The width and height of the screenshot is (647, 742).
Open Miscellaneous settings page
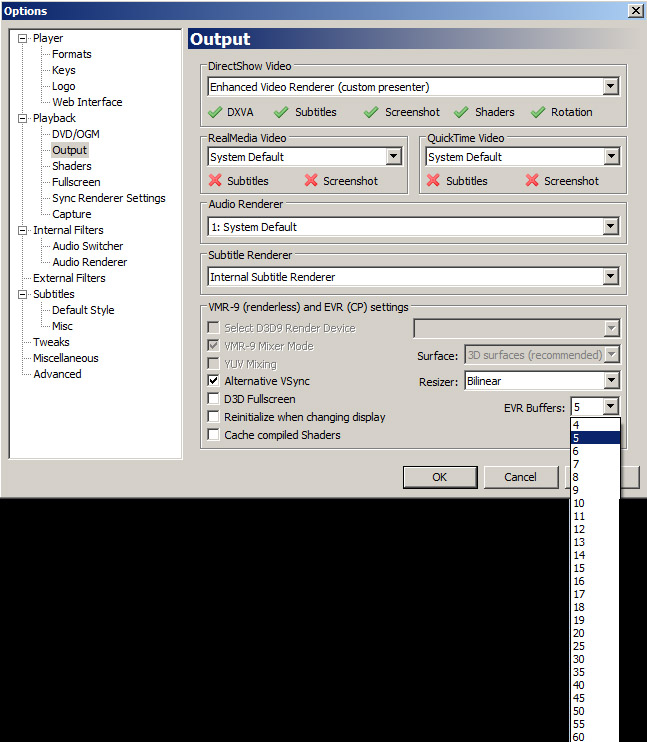point(66,358)
